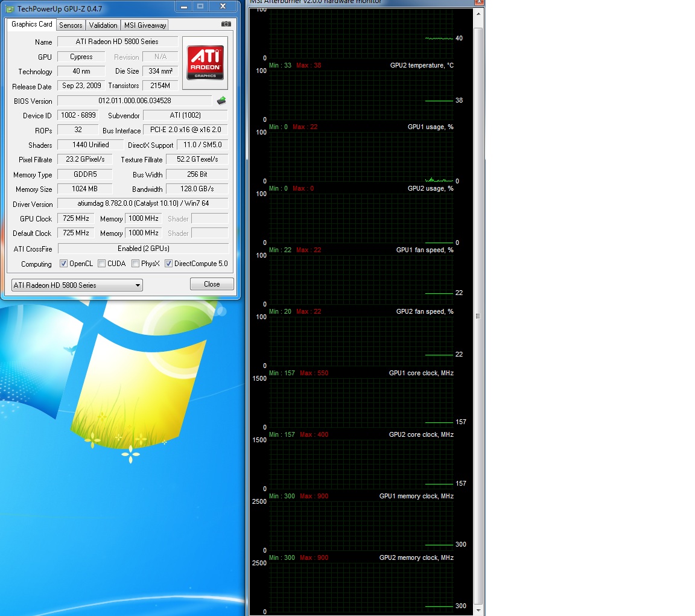Close the GPU-Z window via title bar

click(223, 7)
